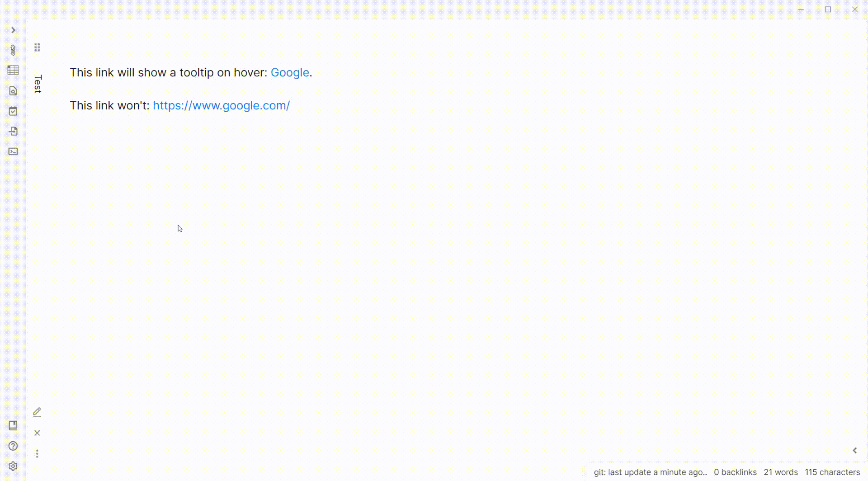Viewport: 868px width, 481px height.
Task: Expand the left dock panel arrow
Action: [x=13, y=30]
